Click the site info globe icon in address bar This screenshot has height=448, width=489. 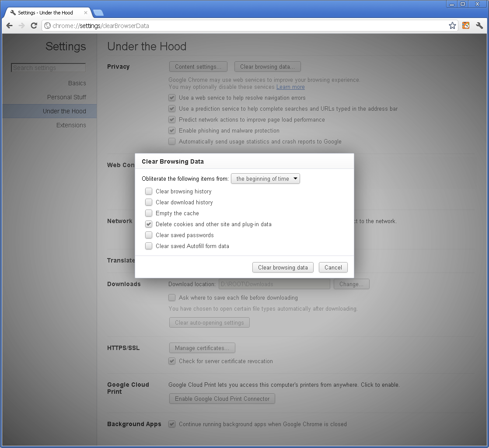tap(47, 25)
